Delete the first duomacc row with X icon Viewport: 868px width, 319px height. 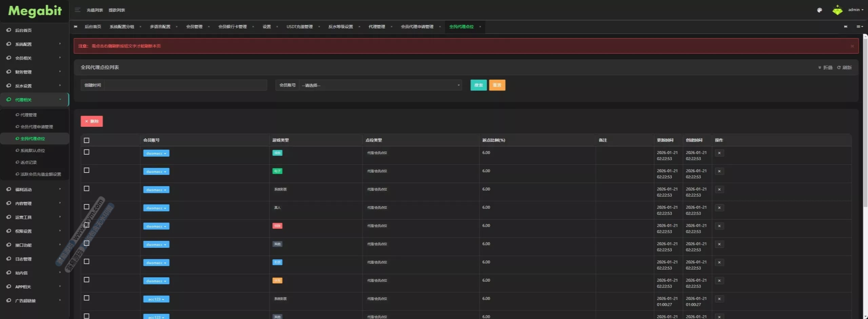(x=719, y=153)
